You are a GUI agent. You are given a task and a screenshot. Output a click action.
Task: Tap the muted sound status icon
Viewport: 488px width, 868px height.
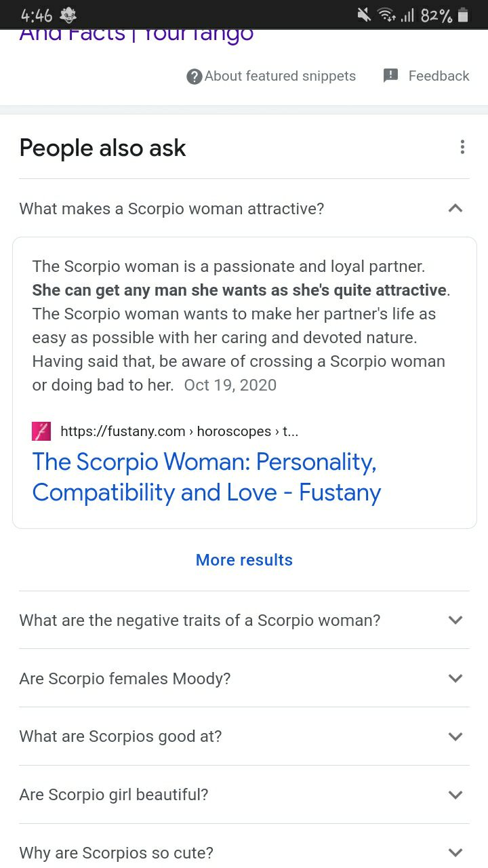365,15
